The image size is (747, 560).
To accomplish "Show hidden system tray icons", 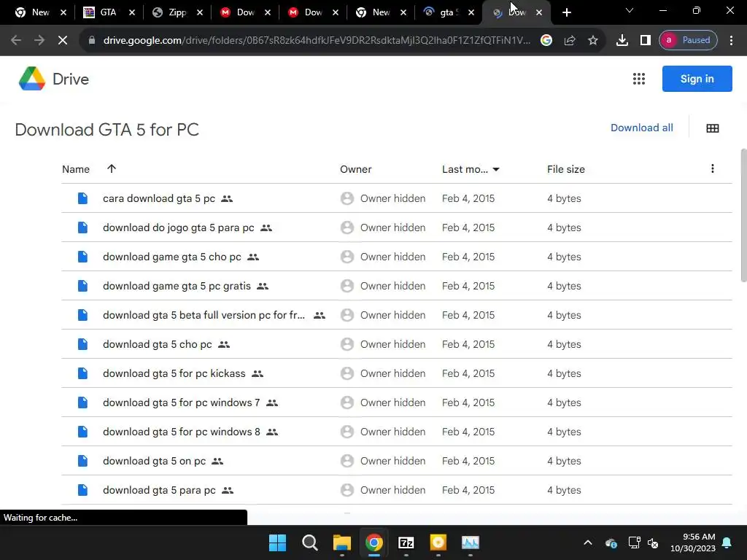I will (588, 542).
